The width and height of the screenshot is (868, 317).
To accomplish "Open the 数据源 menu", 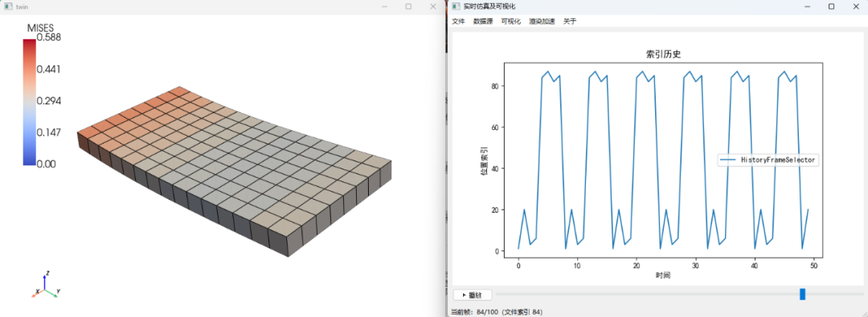I will pos(483,22).
